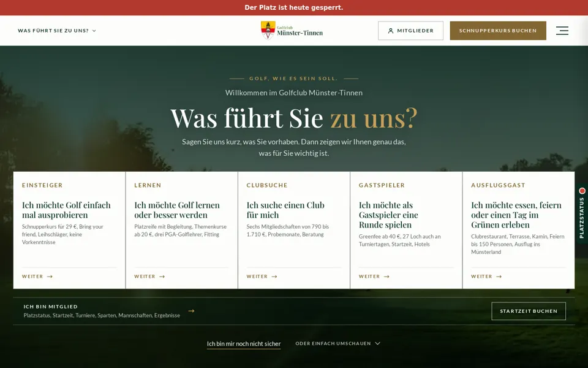Click the red 'Der Platz ist heute gesperrt.' banner
588x368 pixels.
coord(294,7)
